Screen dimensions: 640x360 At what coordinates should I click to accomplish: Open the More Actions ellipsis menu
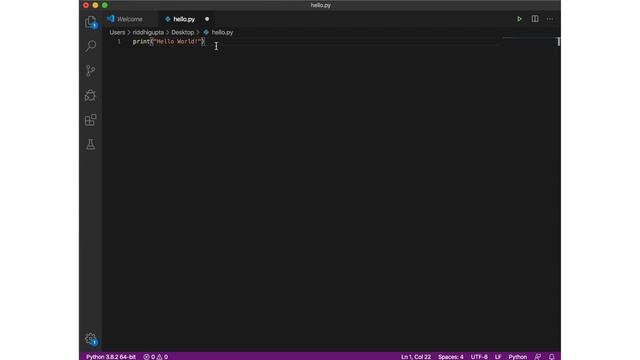point(550,19)
